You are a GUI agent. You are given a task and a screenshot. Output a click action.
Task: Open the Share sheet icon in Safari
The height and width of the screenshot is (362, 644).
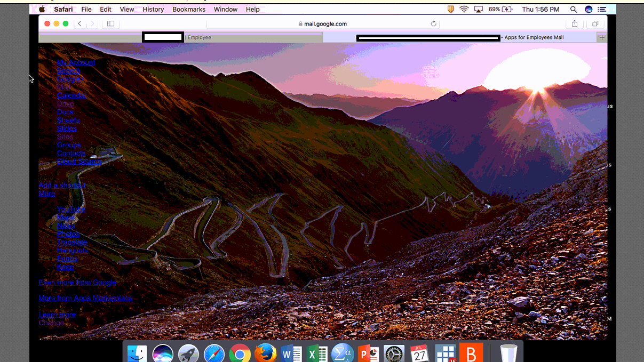point(575,23)
